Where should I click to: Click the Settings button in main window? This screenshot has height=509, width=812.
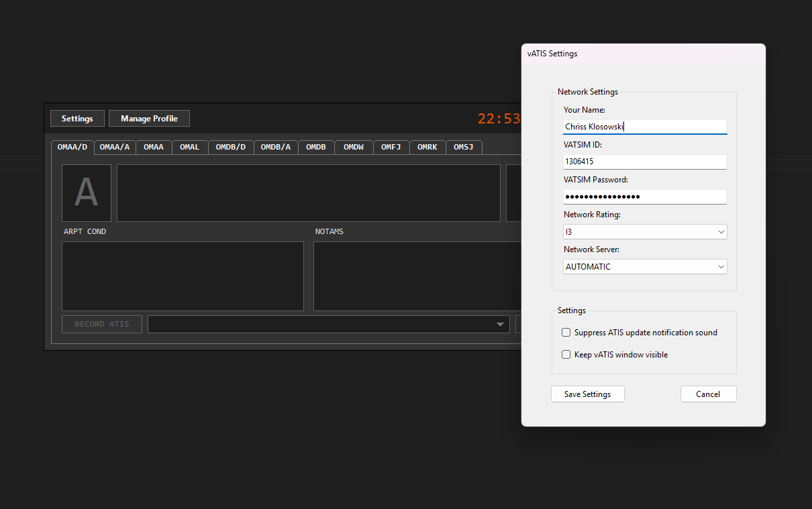(x=77, y=119)
